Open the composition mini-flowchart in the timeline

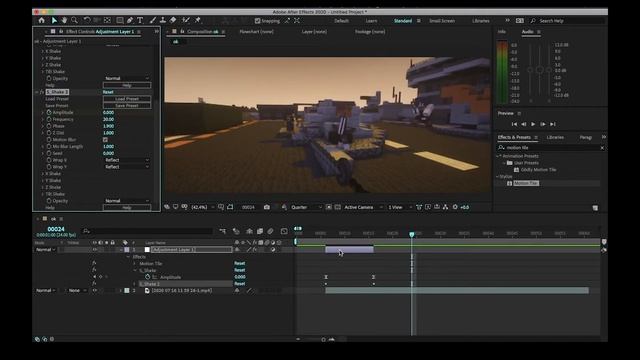point(222,231)
